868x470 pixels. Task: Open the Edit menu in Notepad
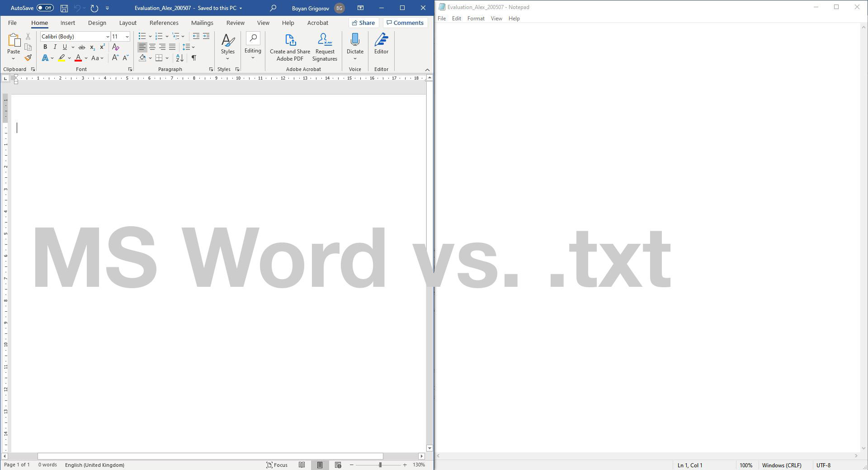click(457, 19)
